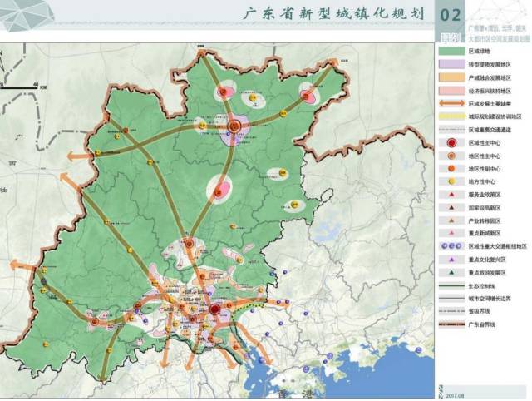Select the green 区域绿地 color swatch
This screenshot has height=401, width=532.
tap(451, 51)
